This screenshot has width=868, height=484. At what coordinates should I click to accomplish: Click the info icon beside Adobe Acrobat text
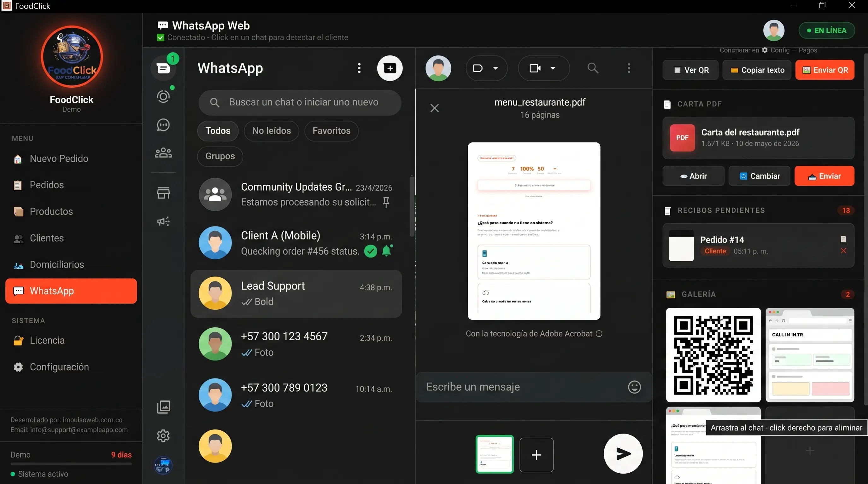[x=599, y=334]
